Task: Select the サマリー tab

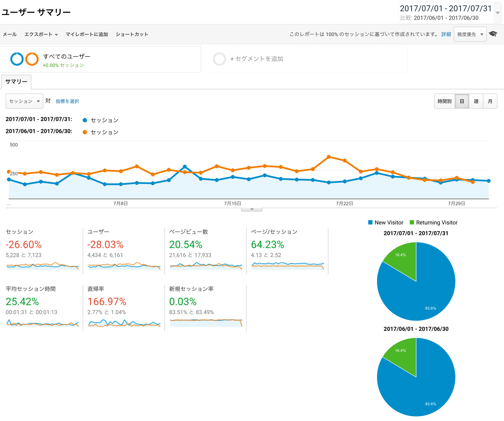Action: (16, 82)
